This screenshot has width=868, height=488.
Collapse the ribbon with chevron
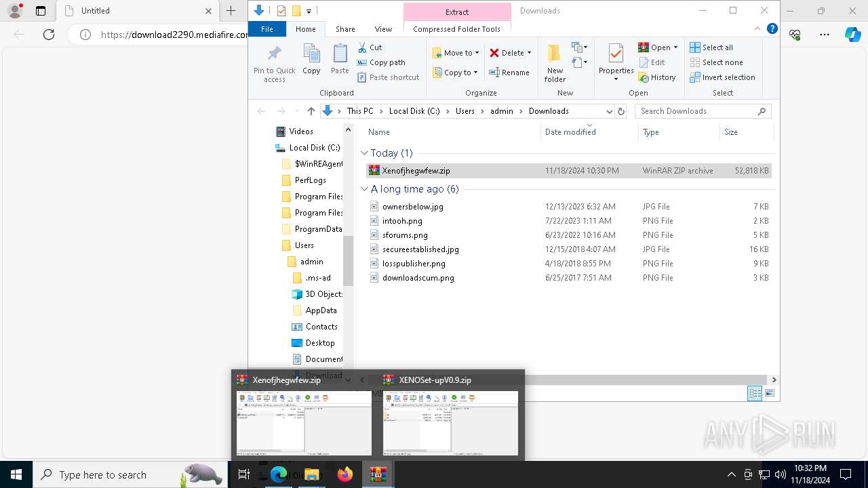pyautogui.click(x=757, y=29)
